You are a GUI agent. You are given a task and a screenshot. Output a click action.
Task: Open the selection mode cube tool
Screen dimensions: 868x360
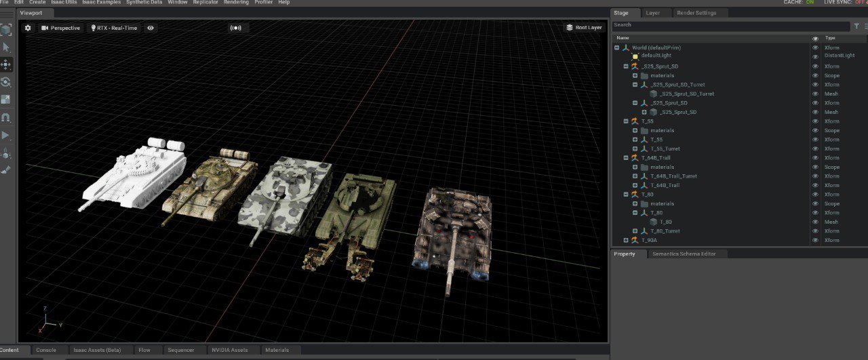point(6,30)
